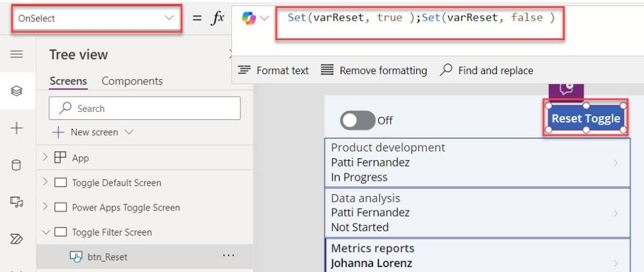The width and height of the screenshot is (644, 272).
Task: Click the Insert plus icon in left rail
Action: pos(16,128)
